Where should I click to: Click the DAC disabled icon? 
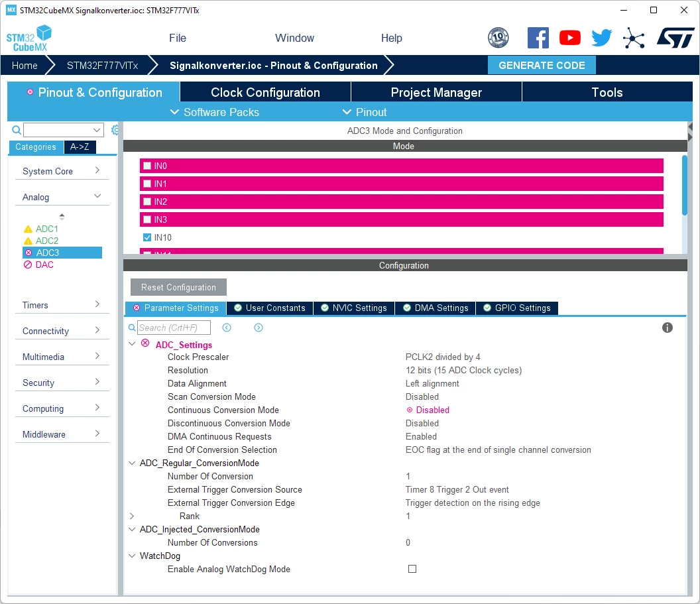point(28,265)
